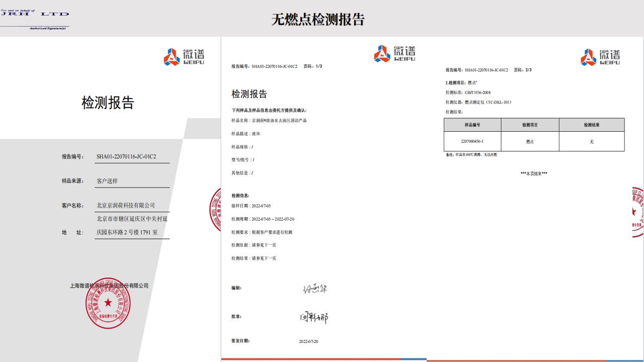Click the round red star stamp on cover

[108, 303]
